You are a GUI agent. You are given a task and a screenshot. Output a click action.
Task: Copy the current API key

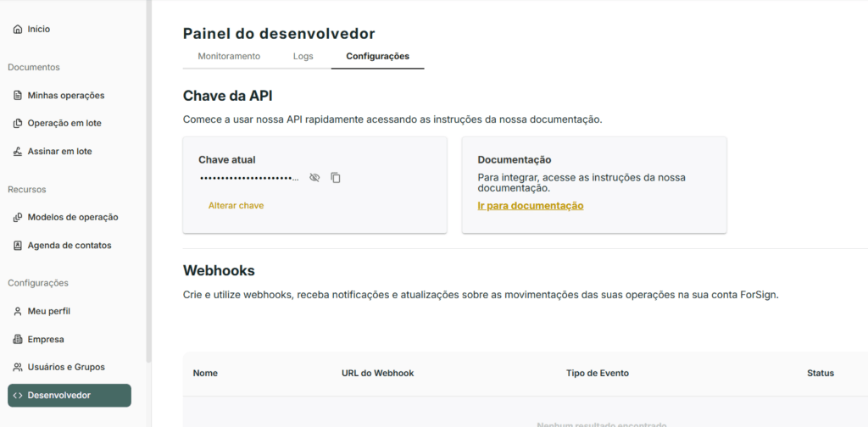point(336,178)
